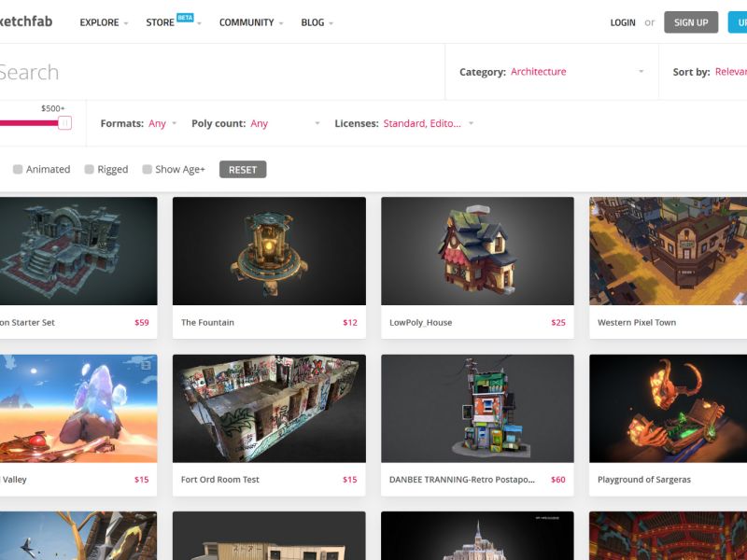Click the BETA badge on STORE
747x560 pixels.
tap(185, 18)
